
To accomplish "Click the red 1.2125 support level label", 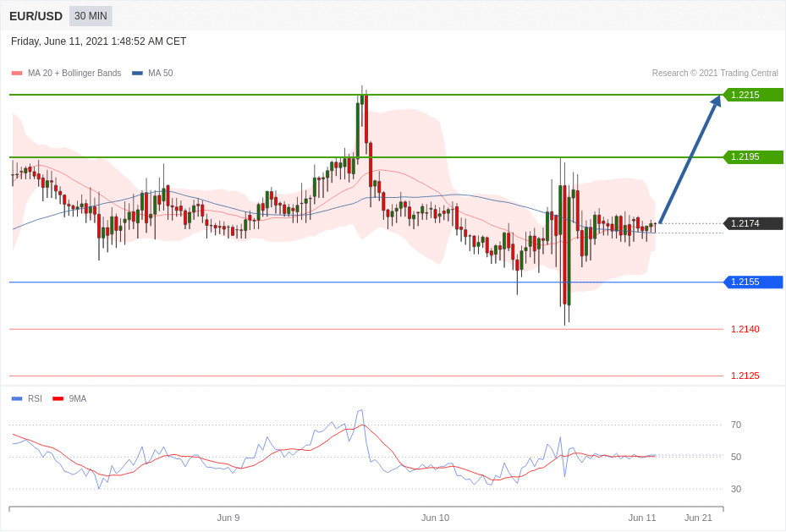I will coord(745,376).
